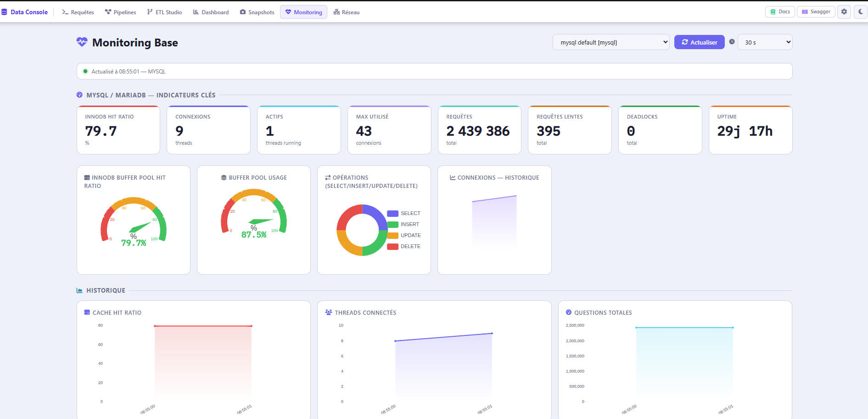
Task: Toggle dark mode moon icon
Action: point(861,12)
